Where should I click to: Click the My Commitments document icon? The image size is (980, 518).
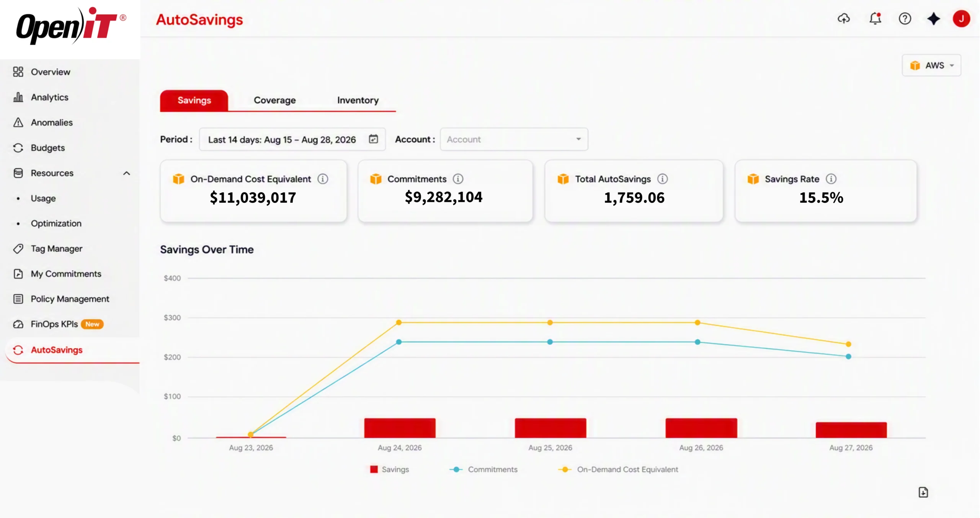(x=18, y=274)
